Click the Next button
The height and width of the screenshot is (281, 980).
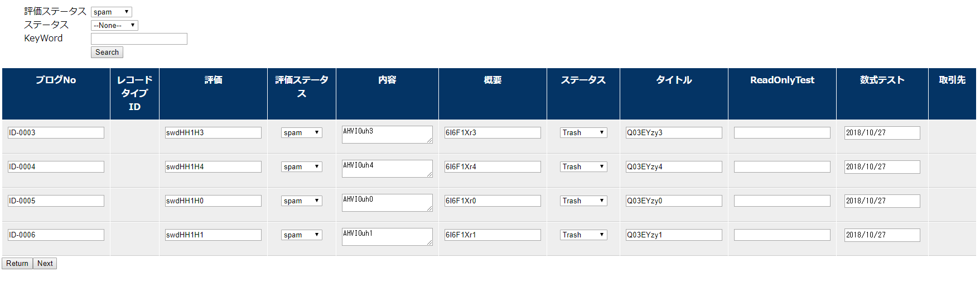click(x=45, y=263)
